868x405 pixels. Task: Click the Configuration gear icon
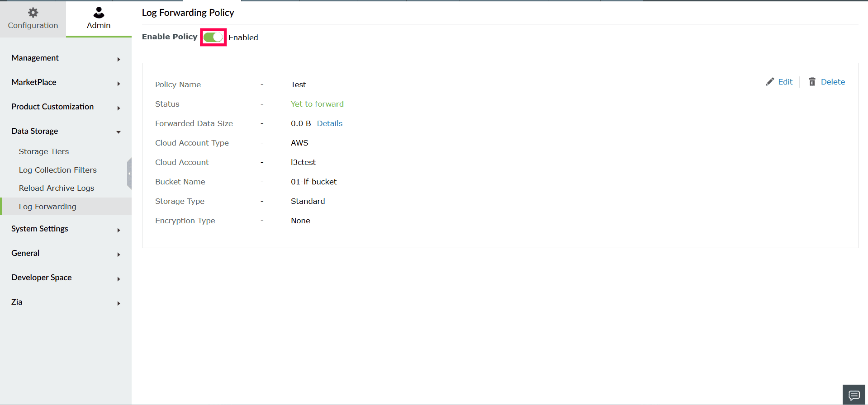click(33, 13)
